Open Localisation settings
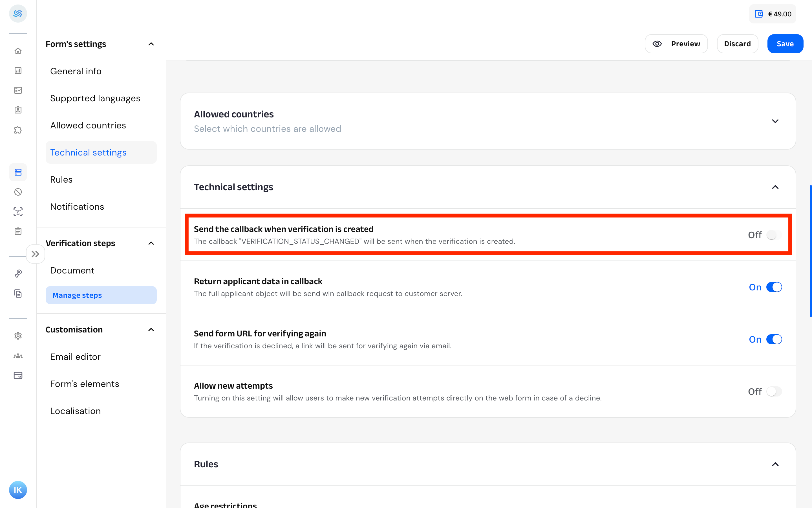This screenshot has width=812, height=508. coord(76,411)
